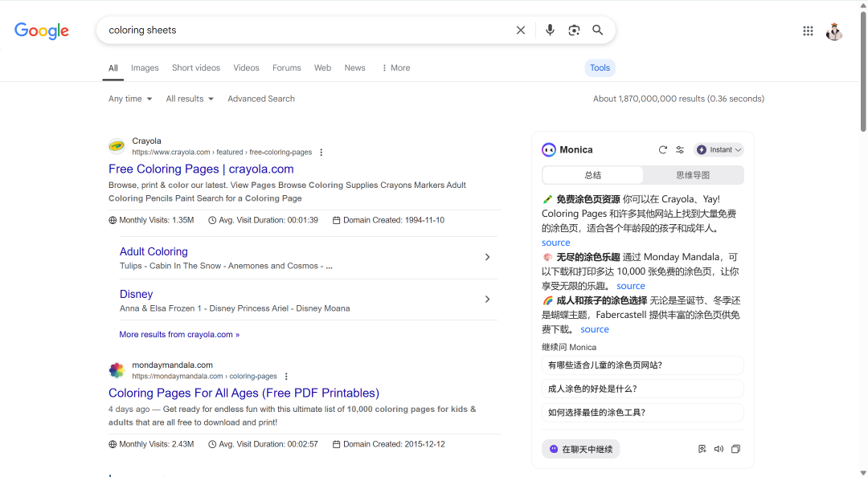This screenshot has height=477, width=868.
Task: Open Coloring Pages For All Ages result
Action: point(244,393)
